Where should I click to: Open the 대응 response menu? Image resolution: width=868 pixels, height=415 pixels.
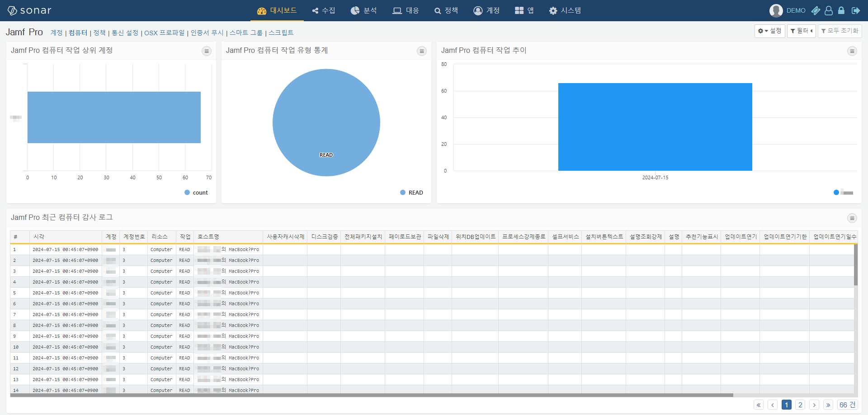tap(406, 10)
